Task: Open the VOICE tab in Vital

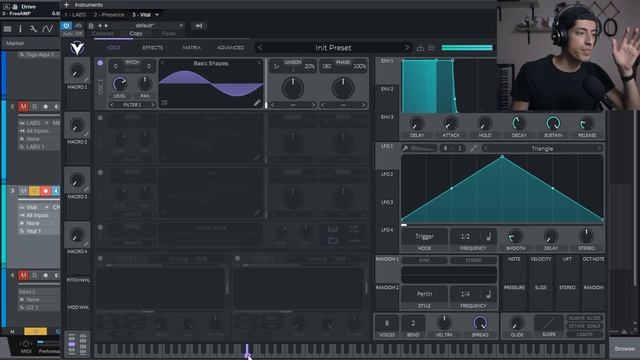Action: (113, 48)
